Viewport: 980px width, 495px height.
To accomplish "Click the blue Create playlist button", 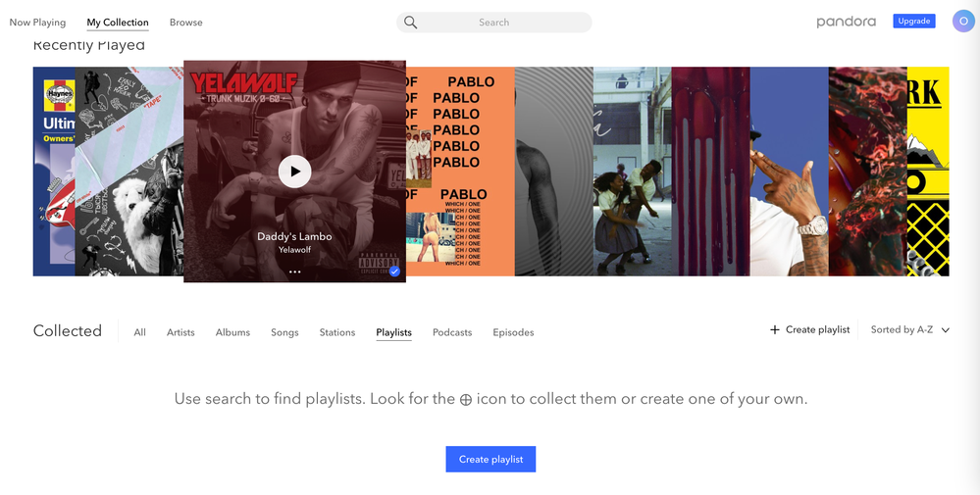I will (x=490, y=459).
